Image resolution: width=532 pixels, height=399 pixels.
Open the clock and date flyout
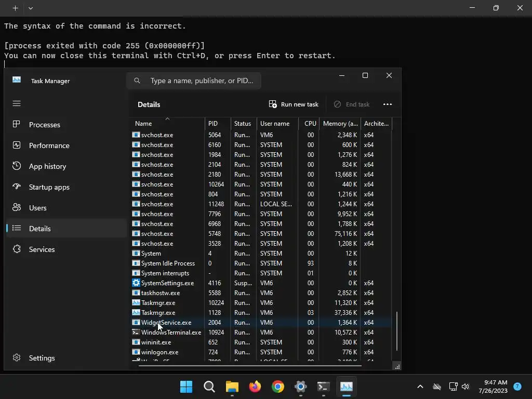(493, 387)
